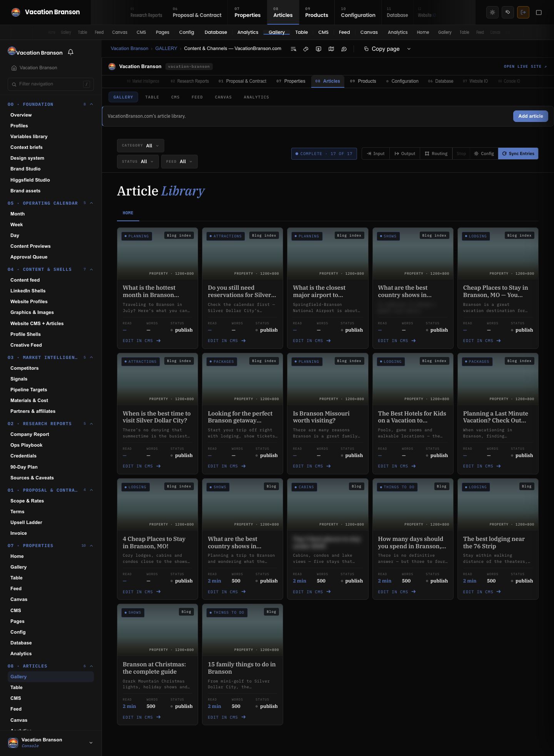Toggle the light theme sun icon
Image resolution: width=554 pixels, height=756 pixels.
pyautogui.click(x=492, y=12)
